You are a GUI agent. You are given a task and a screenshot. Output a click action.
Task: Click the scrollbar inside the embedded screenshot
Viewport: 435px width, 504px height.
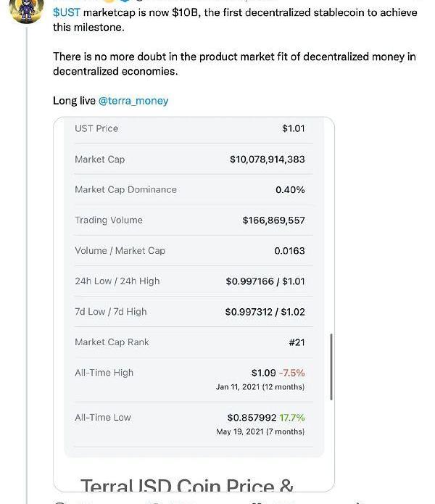pyautogui.click(x=331, y=367)
